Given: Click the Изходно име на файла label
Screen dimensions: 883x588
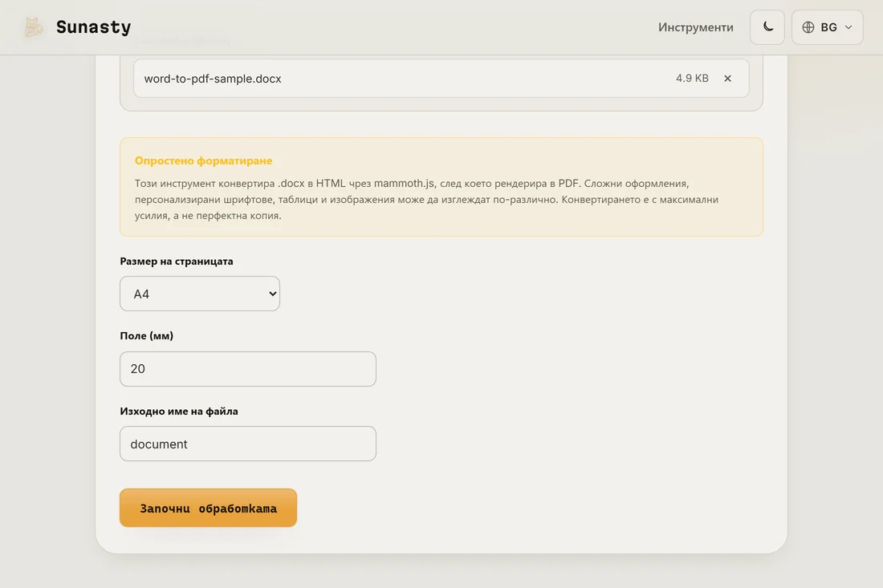Looking at the screenshot, I should (x=179, y=412).
